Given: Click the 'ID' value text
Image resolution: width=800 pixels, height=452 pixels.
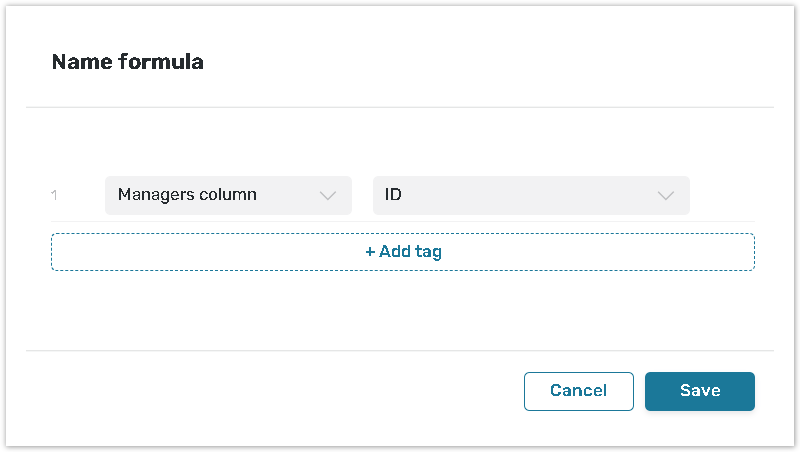Looking at the screenshot, I should (393, 195).
